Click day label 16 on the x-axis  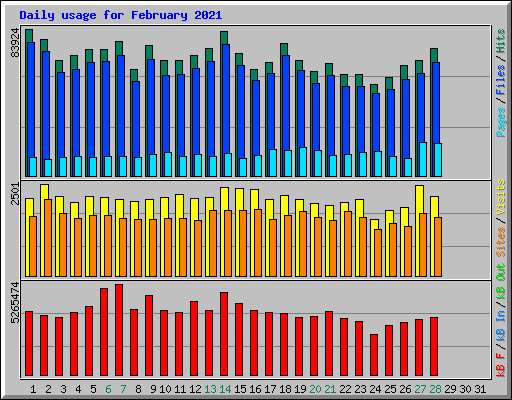255,389
